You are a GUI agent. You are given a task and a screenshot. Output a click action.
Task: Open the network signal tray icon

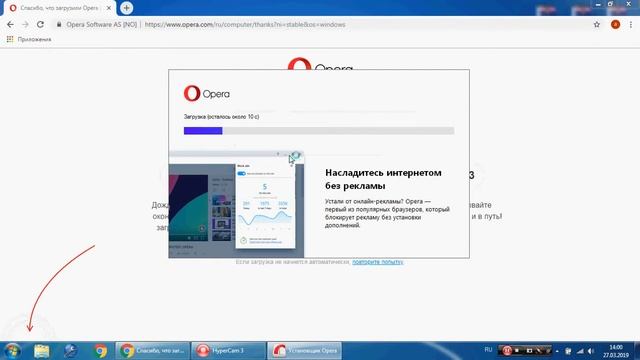pyautogui.click(x=580, y=351)
